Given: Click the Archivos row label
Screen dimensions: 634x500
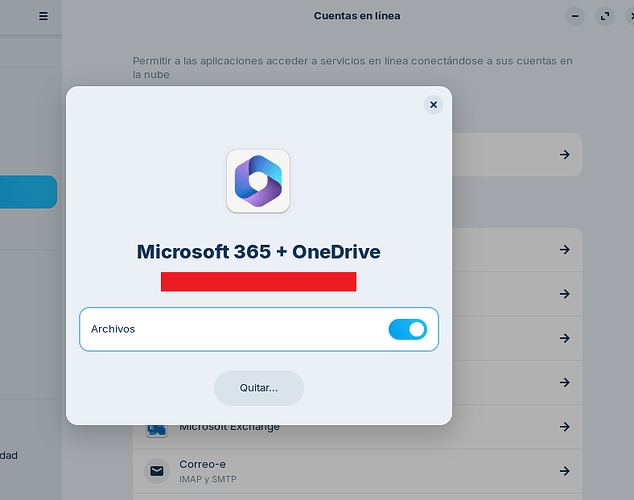Looking at the screenshot, I should pos(113,329).
